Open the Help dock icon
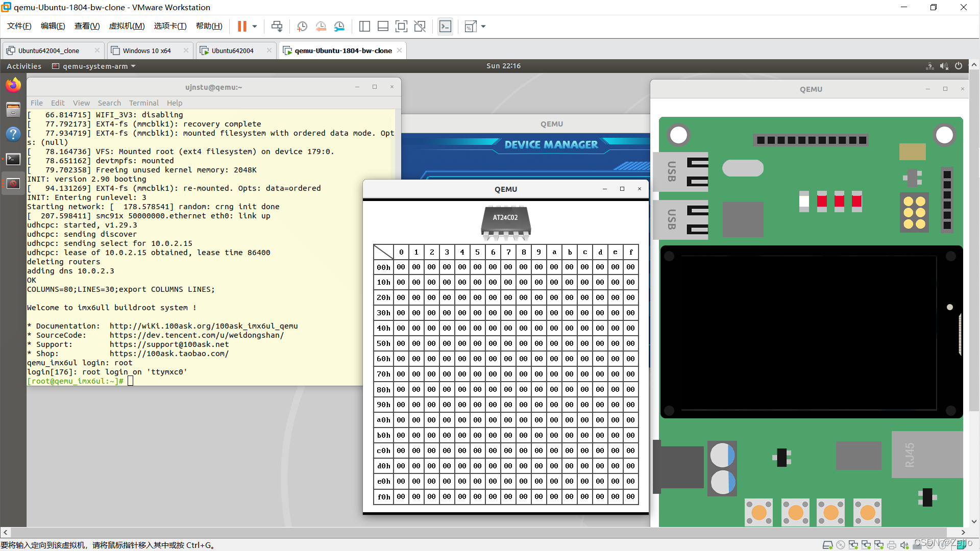Screen dimensions: 980x551 [13, 134]
